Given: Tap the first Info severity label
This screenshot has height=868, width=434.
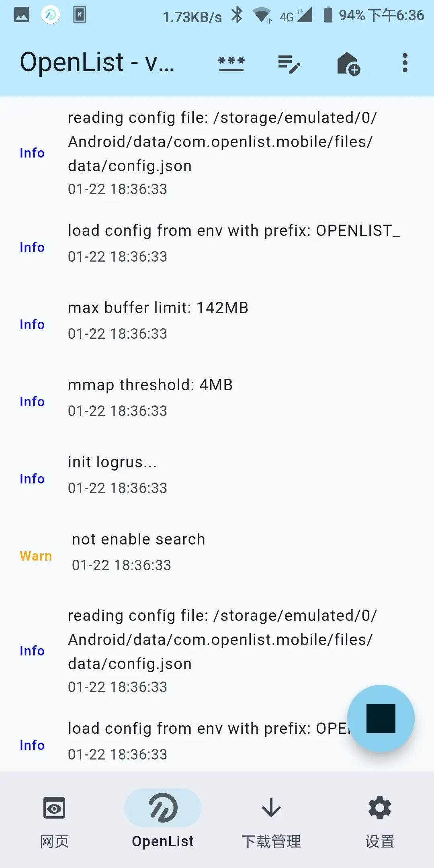Looking at the screenshot, I should (32, 153).
